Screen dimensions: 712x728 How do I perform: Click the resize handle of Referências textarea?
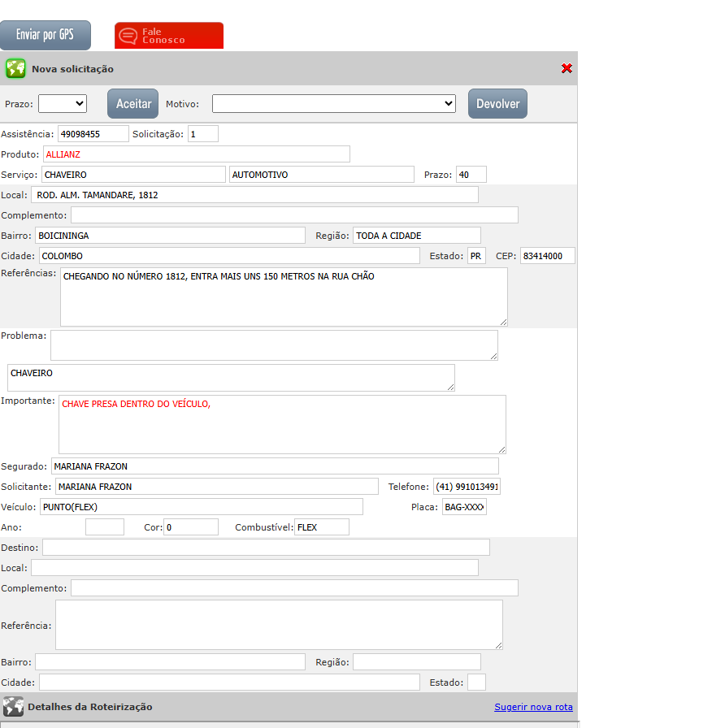[503, 323]
